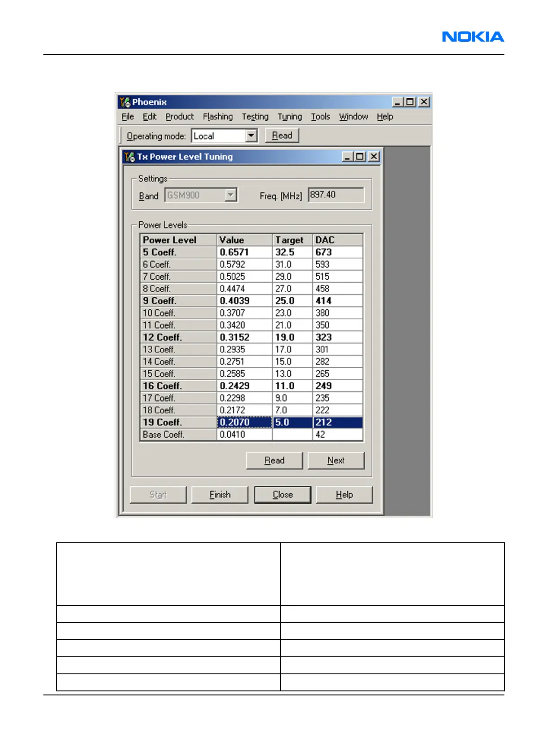The height and width of the screenshot is (756, 535).
Task: Click the Freq. [MHz] field showing 897.40
Action: click(336, 195)
